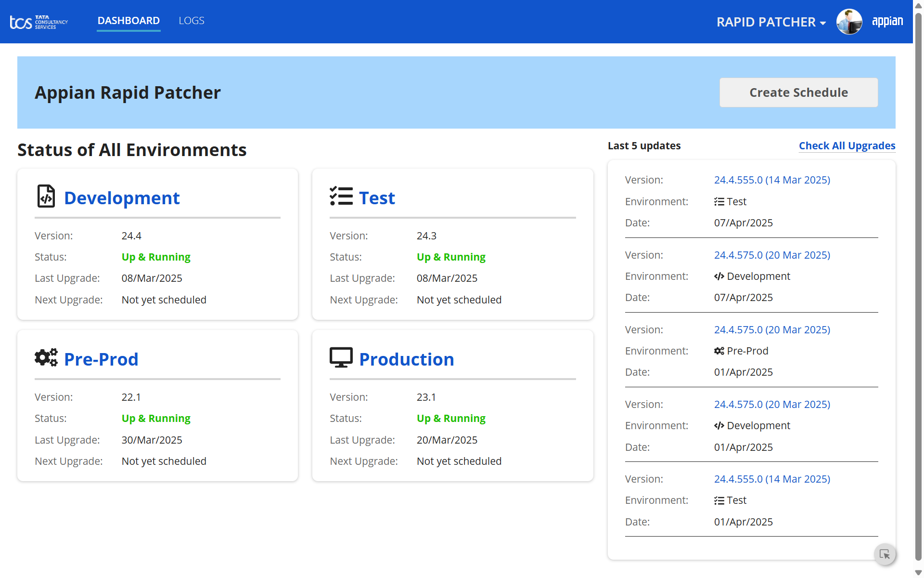Click the Test checklist icon
924x578 pixels.
(x=341, y=196)
